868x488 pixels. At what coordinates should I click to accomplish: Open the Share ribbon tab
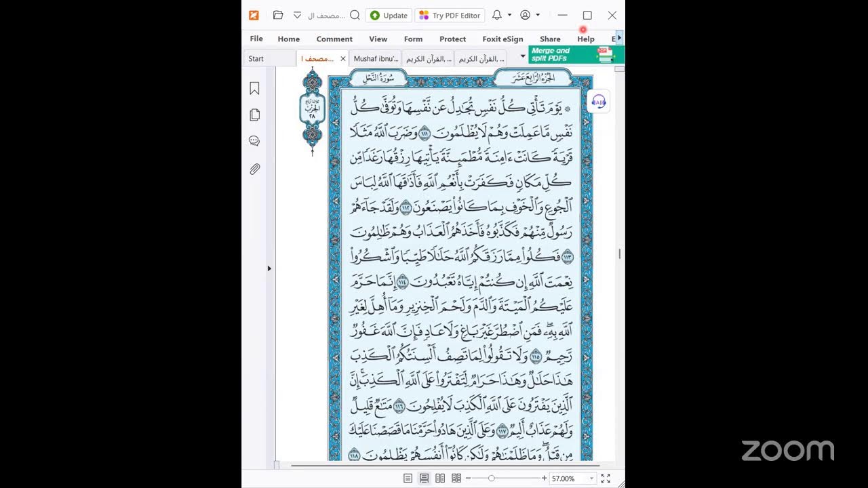point(550,39)
